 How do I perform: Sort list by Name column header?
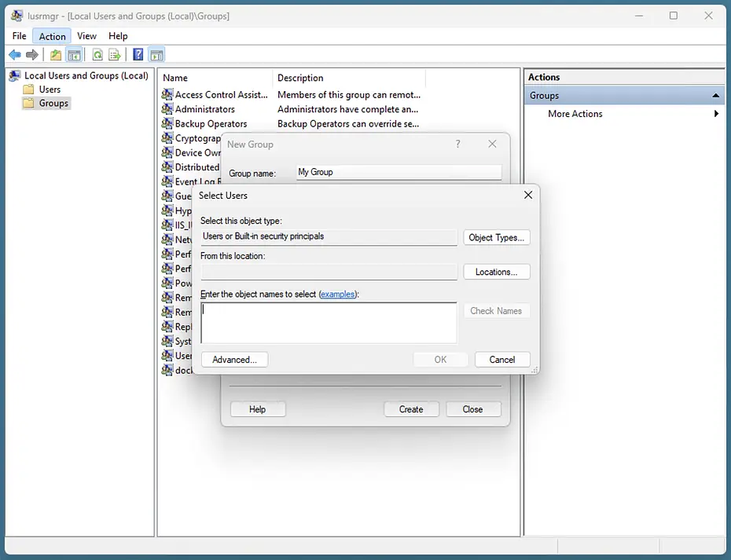pos(215,78)
